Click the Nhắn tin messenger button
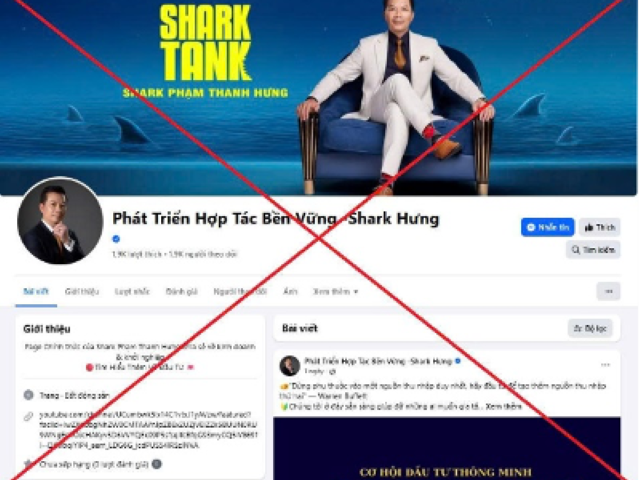This screenshot has height=480, width=640. [547, 227]
